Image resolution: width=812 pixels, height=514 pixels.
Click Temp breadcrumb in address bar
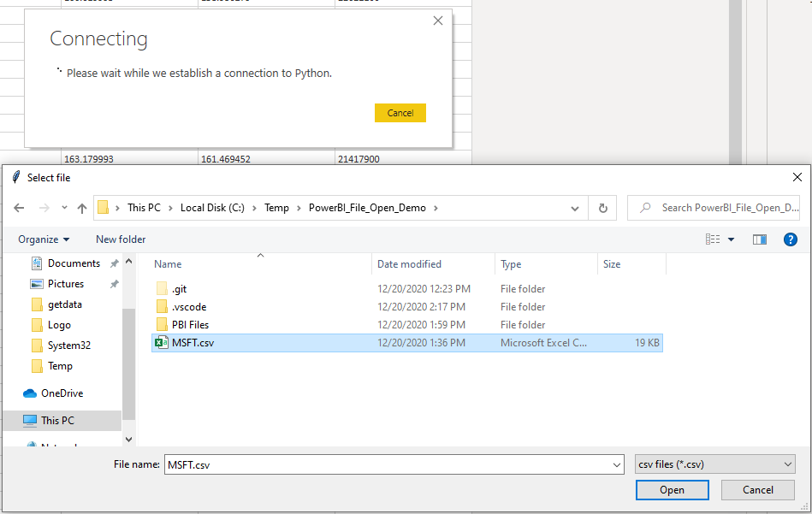click(276, 208)
